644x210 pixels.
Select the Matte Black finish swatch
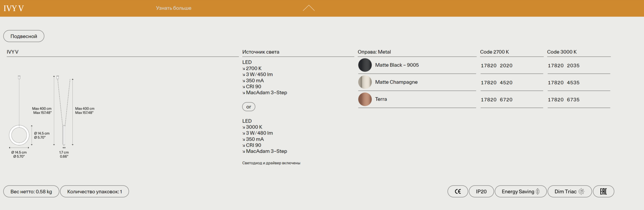click(x=365, y=65)
